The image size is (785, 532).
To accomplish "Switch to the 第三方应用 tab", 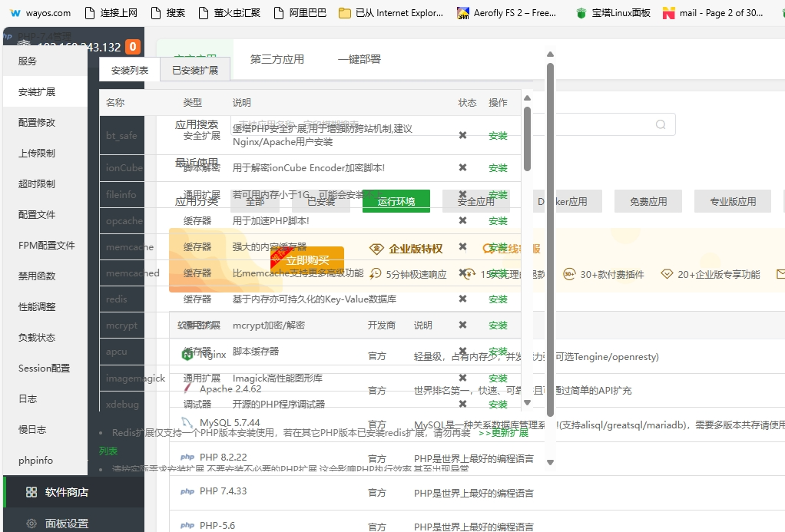I will [277, 59].
